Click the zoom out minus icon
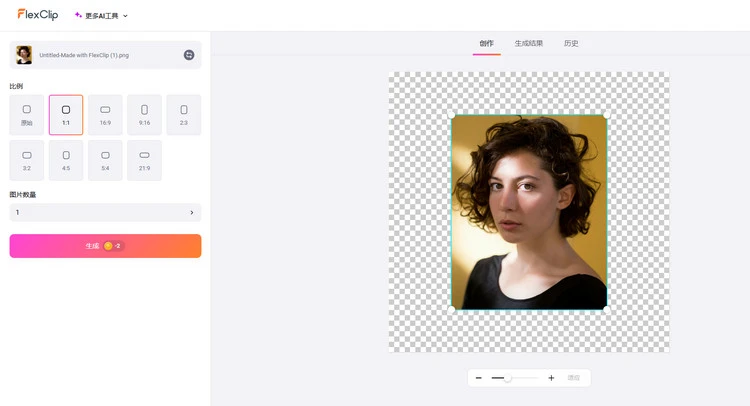Image resolution: width=750 pixels, height=406 pixels. 479,378
